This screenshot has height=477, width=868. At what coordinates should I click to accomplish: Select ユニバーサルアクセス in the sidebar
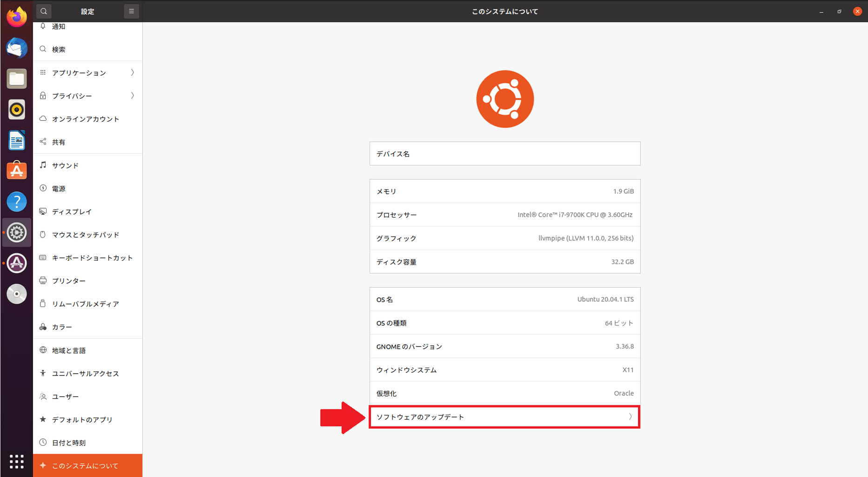pos(87,373)
